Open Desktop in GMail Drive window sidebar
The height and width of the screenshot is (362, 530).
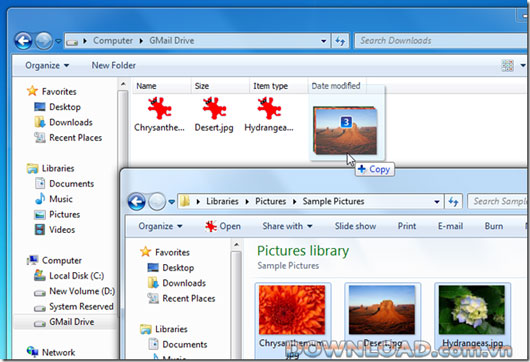pyautogui.click(x=58, y=107)
